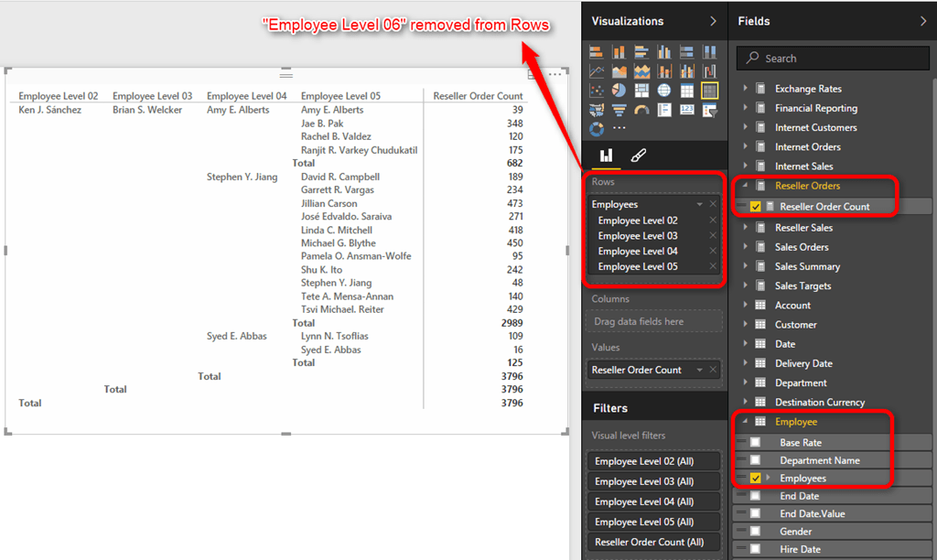Uncheck the Reseller Order Count field
937x560 pixels.
tap(755, 207)
